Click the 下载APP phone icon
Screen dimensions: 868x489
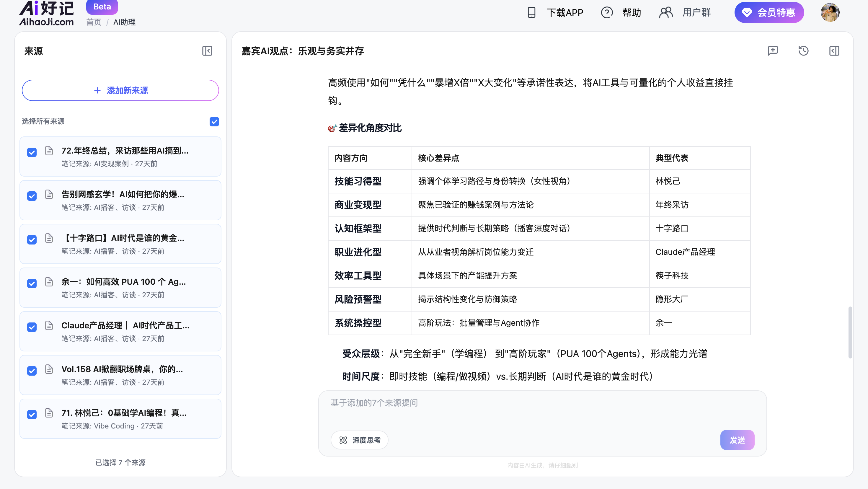pos(531,12)
